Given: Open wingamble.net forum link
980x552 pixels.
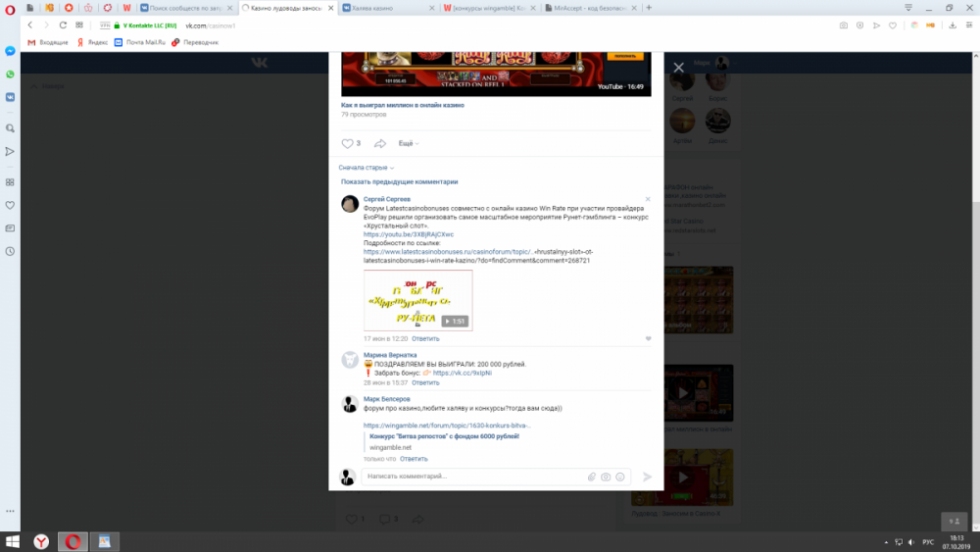Looking at the screenshot, I should (447, 426).
